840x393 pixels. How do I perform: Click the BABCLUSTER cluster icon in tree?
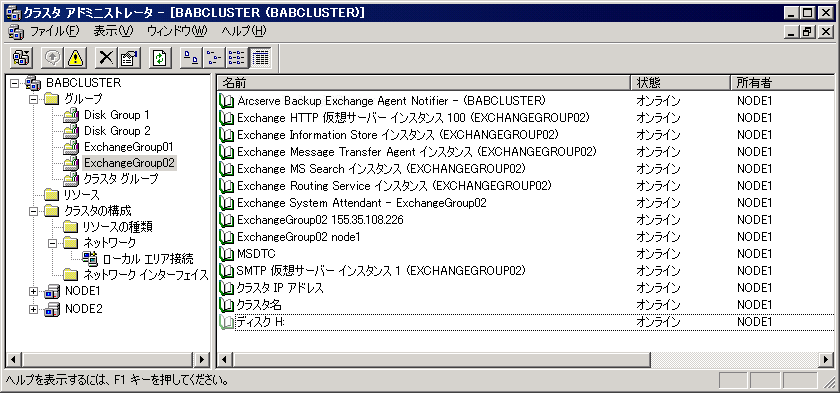(33, 83)
